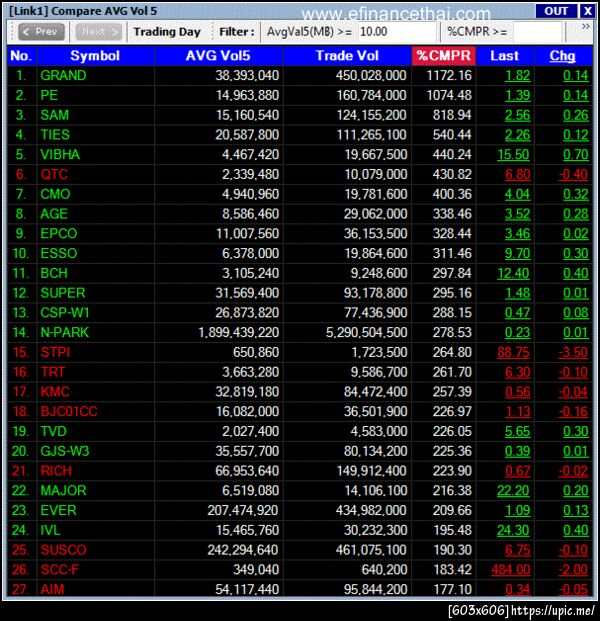Select the IVL symbol
This screenshot has height=621, width=600.
coord(51,530)
